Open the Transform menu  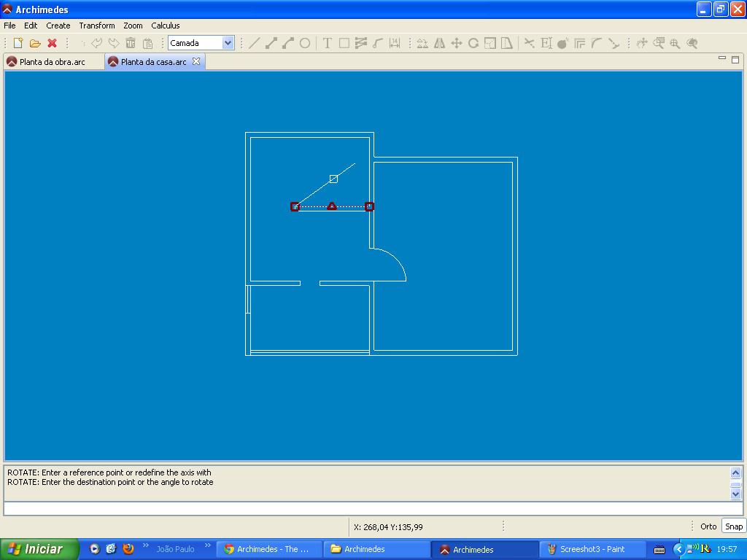(x=97, y=26)
